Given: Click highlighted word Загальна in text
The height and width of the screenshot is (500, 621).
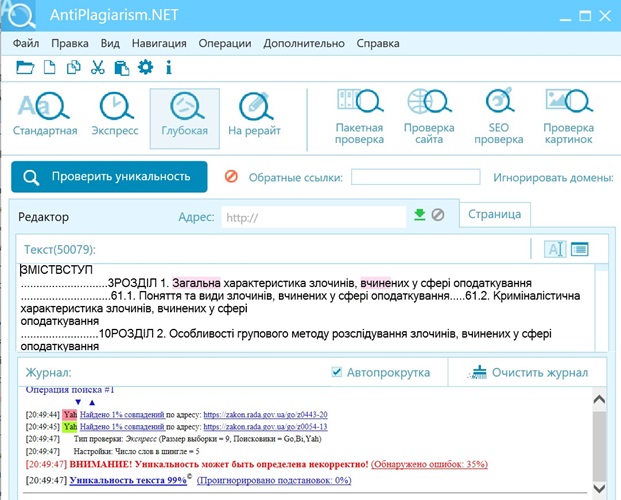Looking at the screenshot, I should 196,283.
